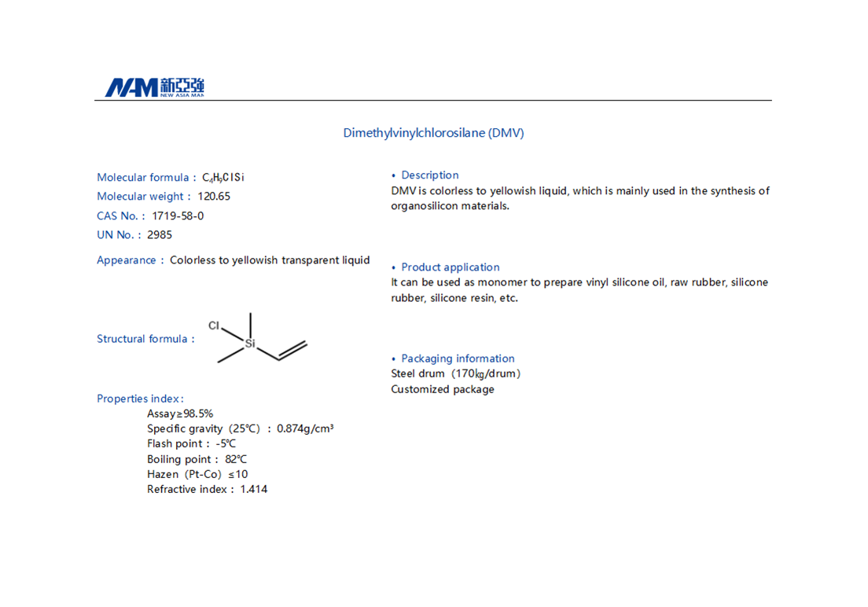Click the Description bullet heading
Viewport: 868px width, 607px height.
click(x=429, y=175)
